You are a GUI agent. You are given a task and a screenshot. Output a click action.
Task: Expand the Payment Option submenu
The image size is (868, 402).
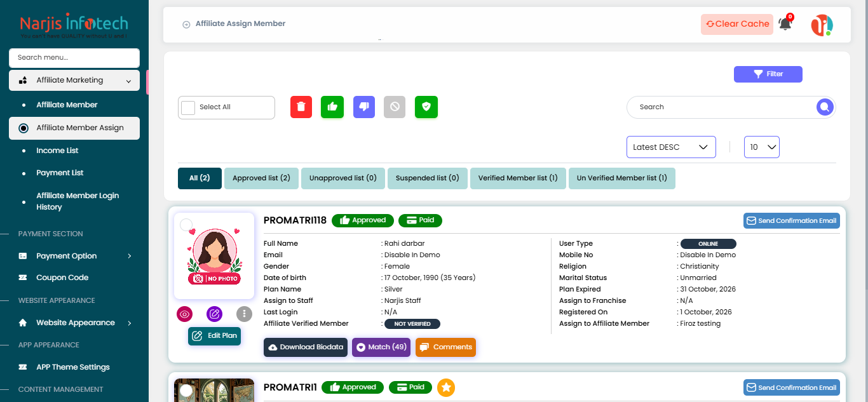[129, 256]
